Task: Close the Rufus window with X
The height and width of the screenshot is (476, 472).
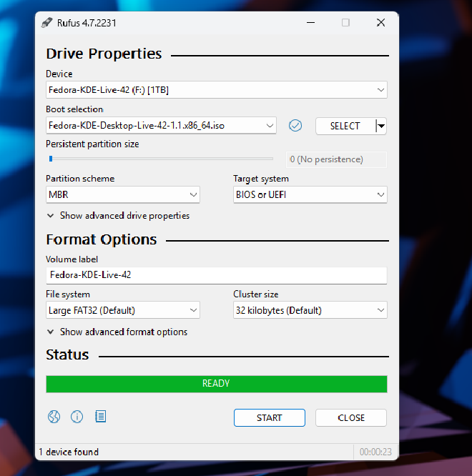Action: (380, 22)
